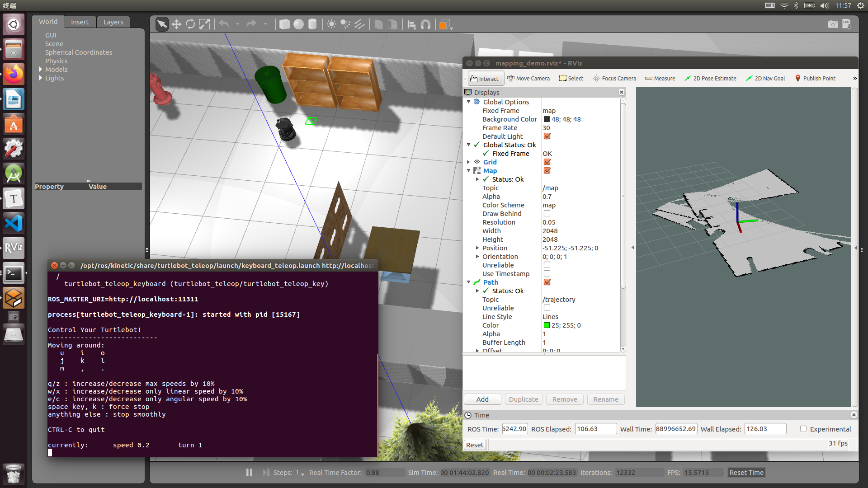Click the Add display button
The width and height of the screenshot is (868, 488).
pos(482,399)
